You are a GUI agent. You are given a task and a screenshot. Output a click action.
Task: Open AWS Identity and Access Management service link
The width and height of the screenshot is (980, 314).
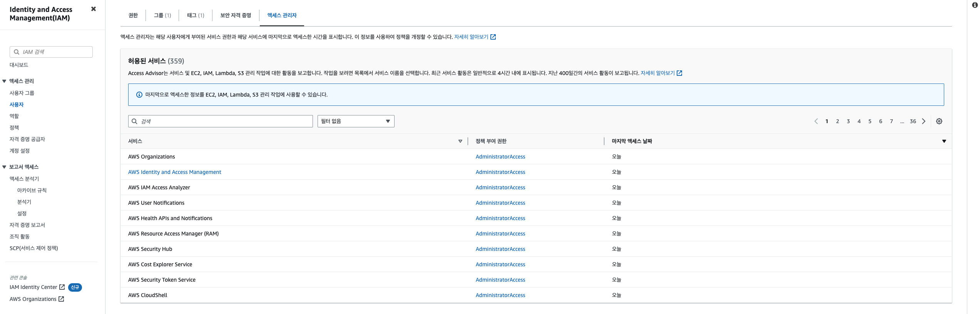pyautogui.click(x=175, y=172)
